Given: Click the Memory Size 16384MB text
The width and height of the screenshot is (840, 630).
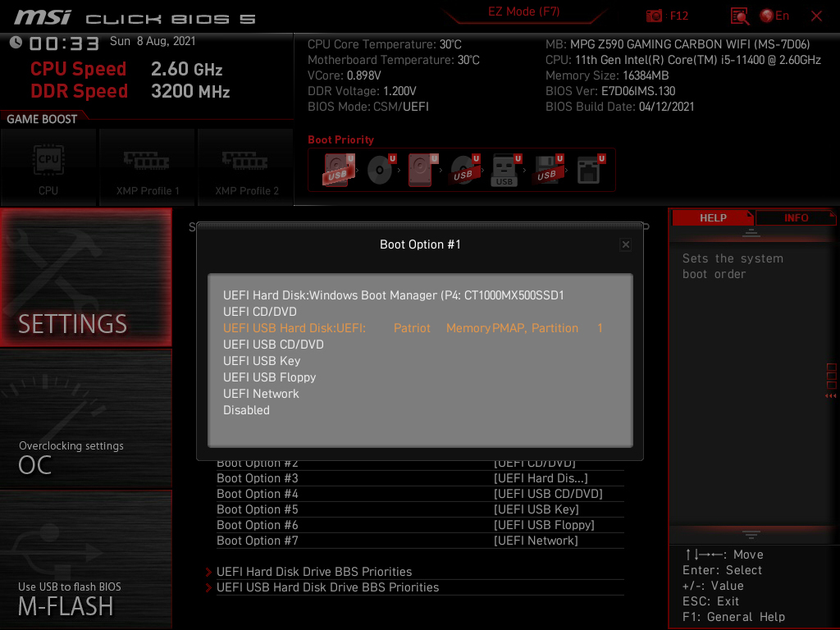Looking at the screenshot, I should click(x=607, y=75).
